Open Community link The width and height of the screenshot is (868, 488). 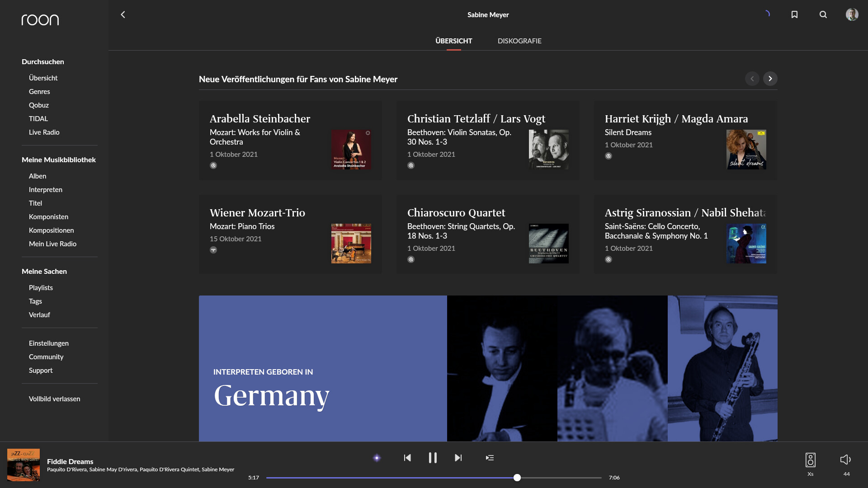click(x=46, y=357)
